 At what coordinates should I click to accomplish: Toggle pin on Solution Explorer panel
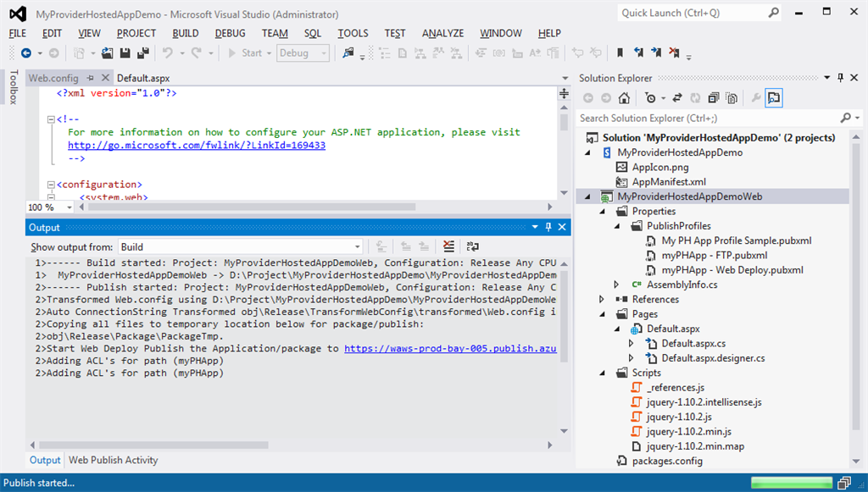pos(840,78)
